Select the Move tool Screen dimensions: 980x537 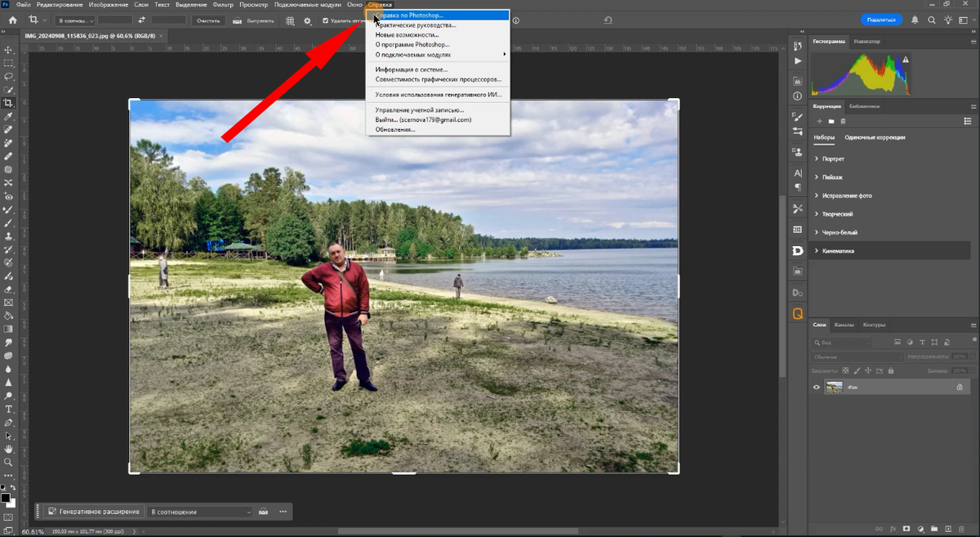click(x=9, y=49)
